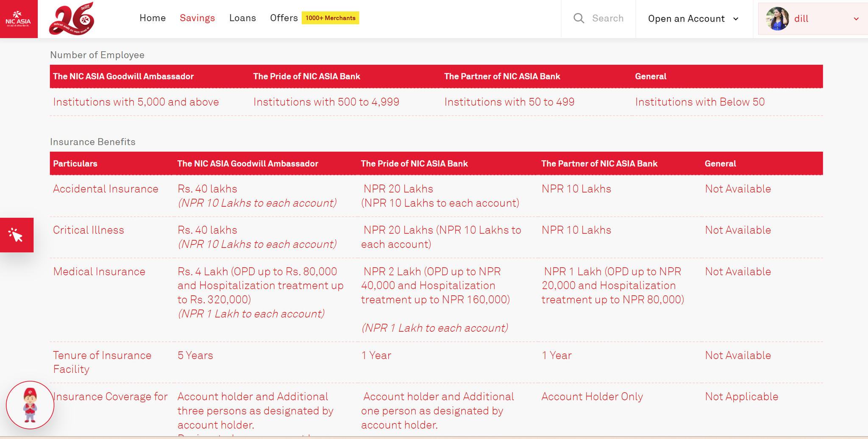
Task: Open the Offers menu item
Action: pyautogui.click(x=284, y=18)
